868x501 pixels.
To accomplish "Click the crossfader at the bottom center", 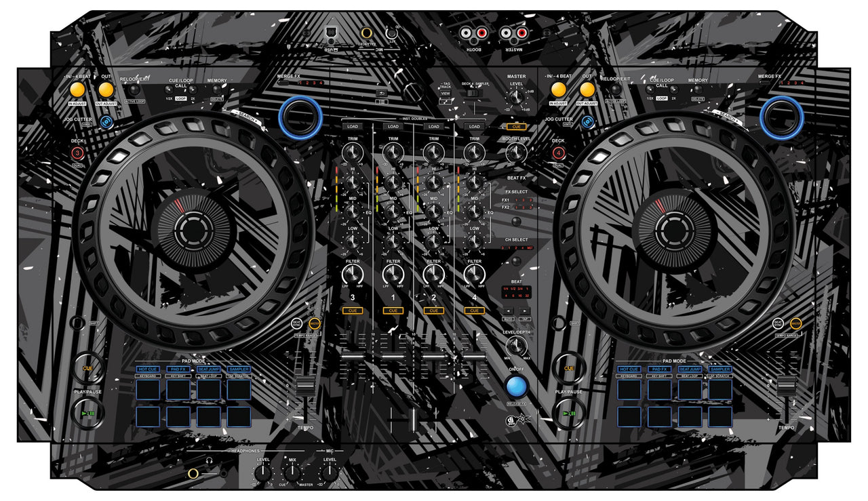I will 414,418.
